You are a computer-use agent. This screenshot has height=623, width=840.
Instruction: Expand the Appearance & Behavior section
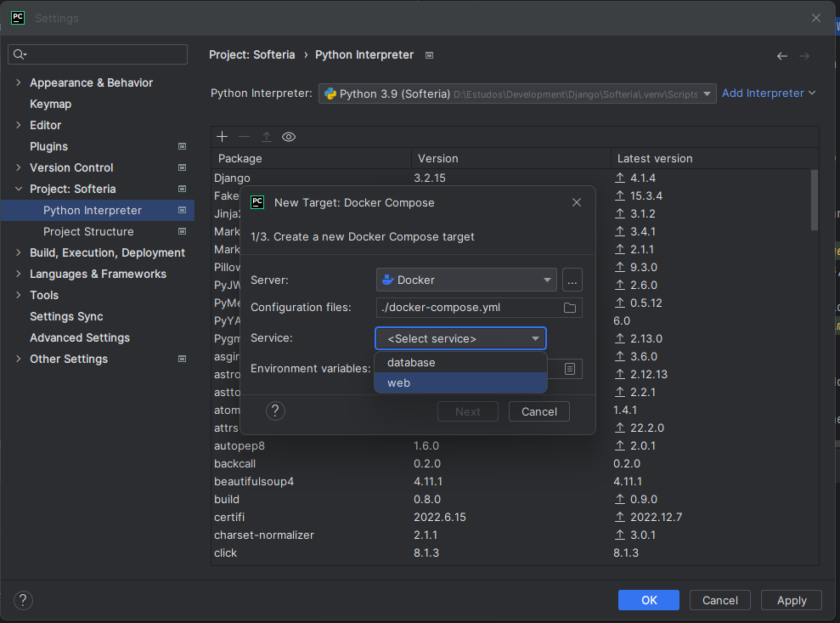tap(20, 82)
